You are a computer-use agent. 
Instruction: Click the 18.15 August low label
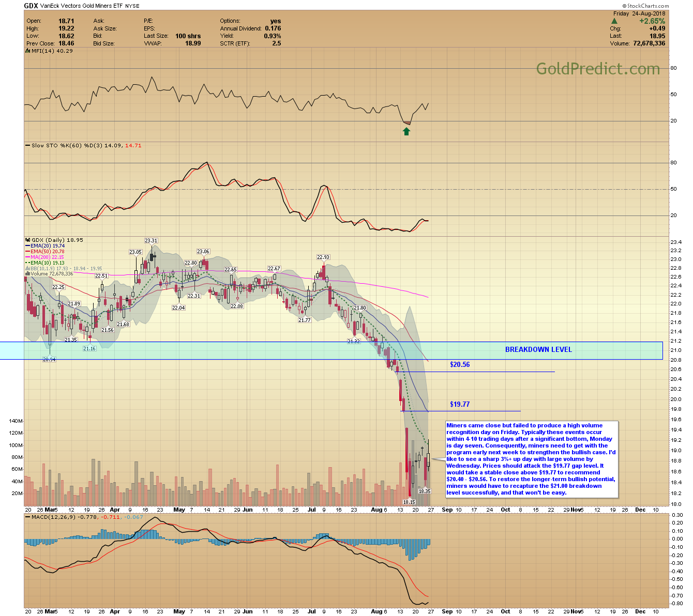point(409,502)
